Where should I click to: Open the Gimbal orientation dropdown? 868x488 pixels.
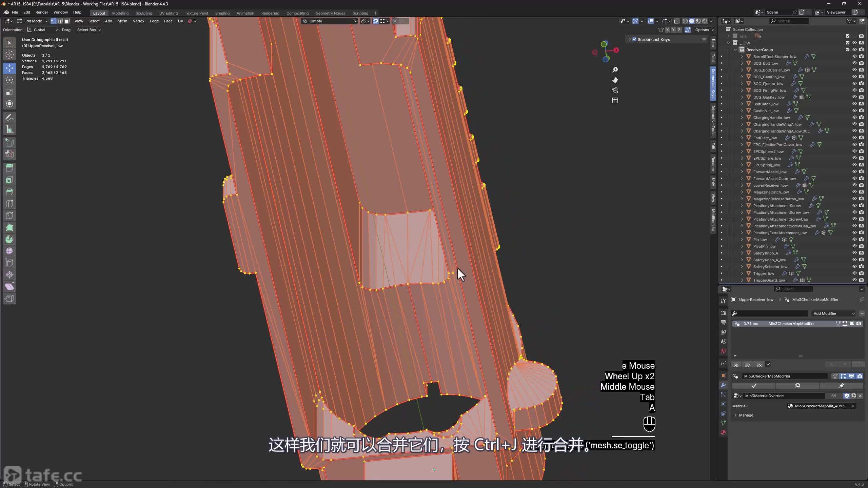(330, 21)
